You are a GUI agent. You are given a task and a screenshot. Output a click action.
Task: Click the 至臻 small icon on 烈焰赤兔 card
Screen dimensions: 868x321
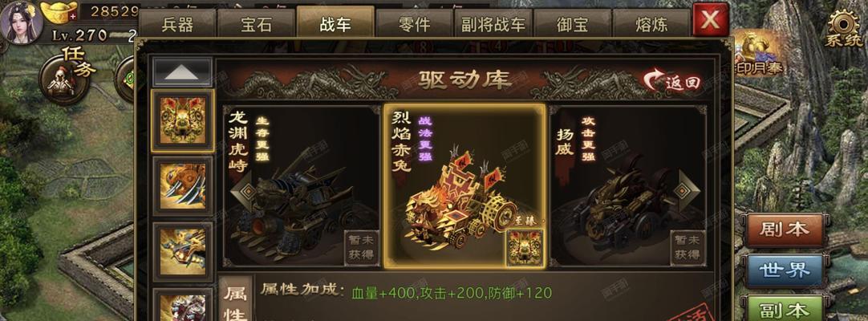pyautogui.click(x=525, y=246)
